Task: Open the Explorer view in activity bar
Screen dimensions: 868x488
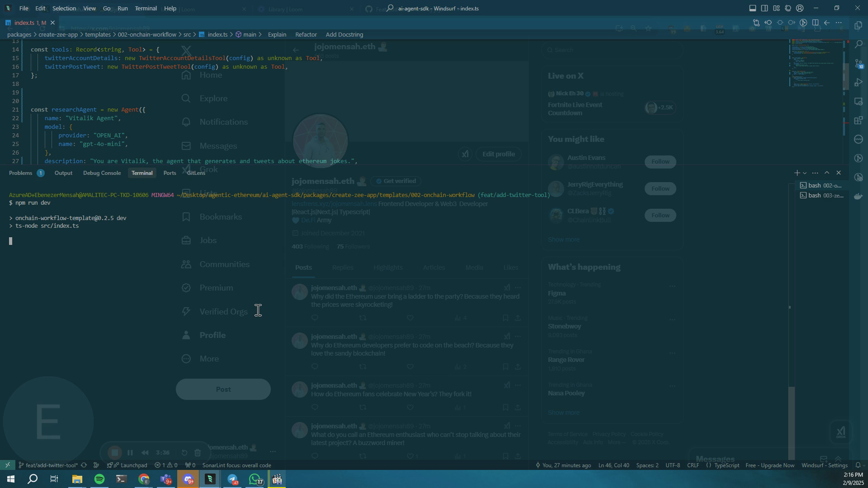Action: (x=859, y=25)
